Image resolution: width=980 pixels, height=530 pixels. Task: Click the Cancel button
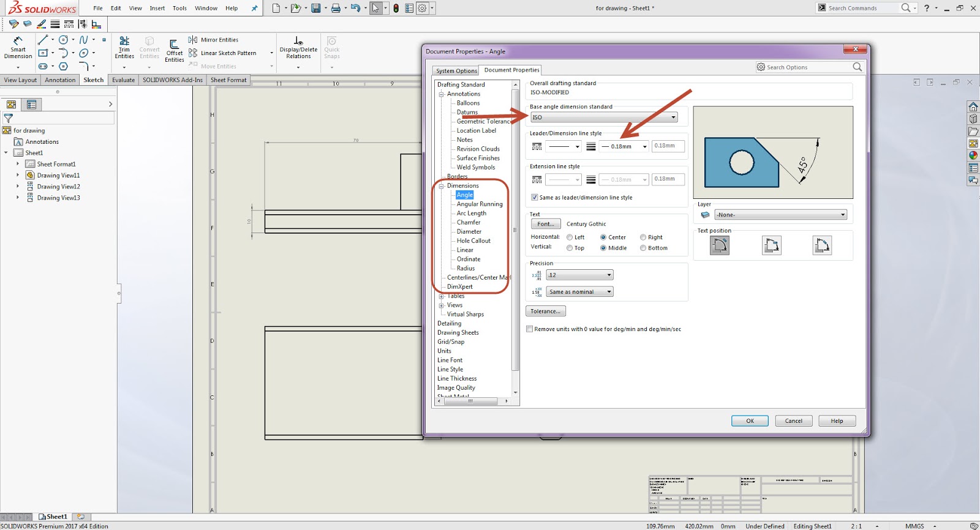click(794, 421)
